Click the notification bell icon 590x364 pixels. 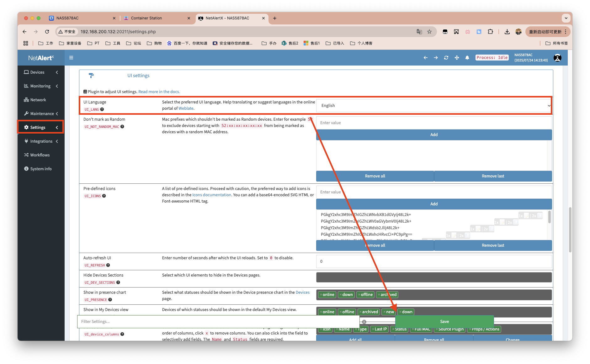point(467,58)
